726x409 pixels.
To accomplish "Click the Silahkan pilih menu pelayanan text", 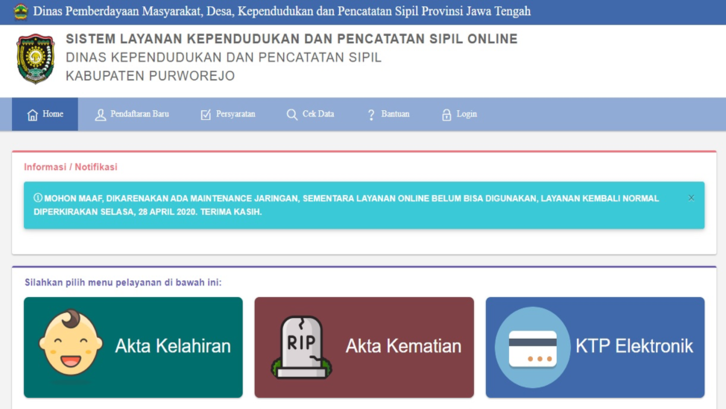I will point(123,282).
